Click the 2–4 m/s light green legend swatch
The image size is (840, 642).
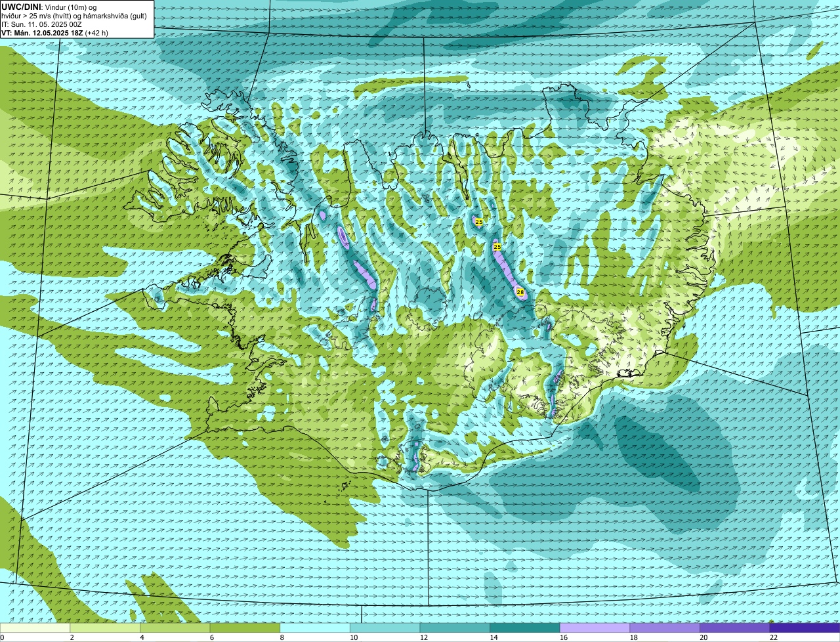pos(105,628)
